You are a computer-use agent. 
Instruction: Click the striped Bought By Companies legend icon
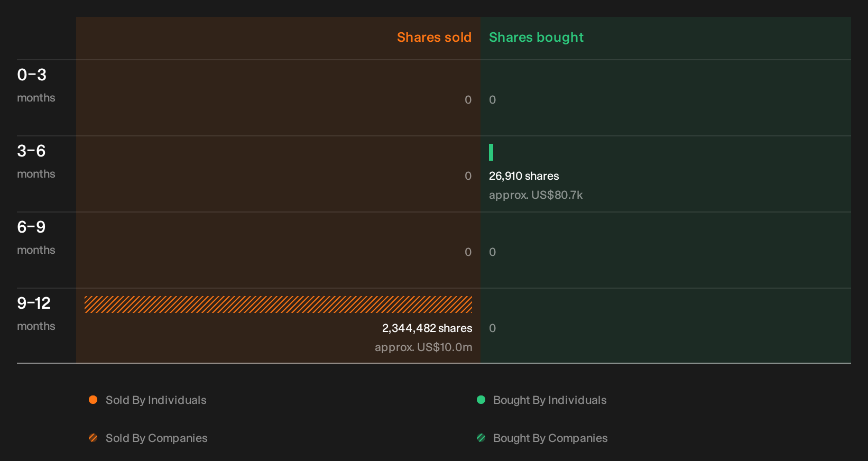481,438
